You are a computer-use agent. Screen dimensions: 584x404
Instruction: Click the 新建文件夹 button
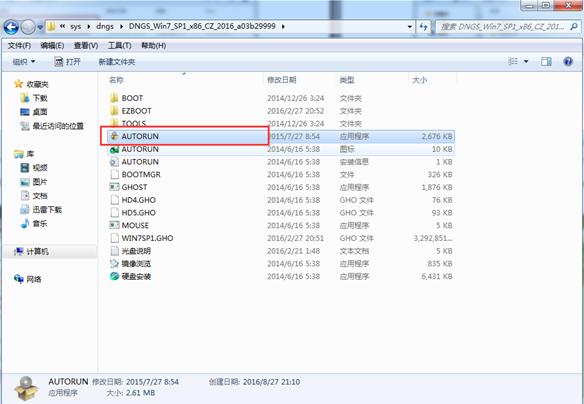point(117,61)
